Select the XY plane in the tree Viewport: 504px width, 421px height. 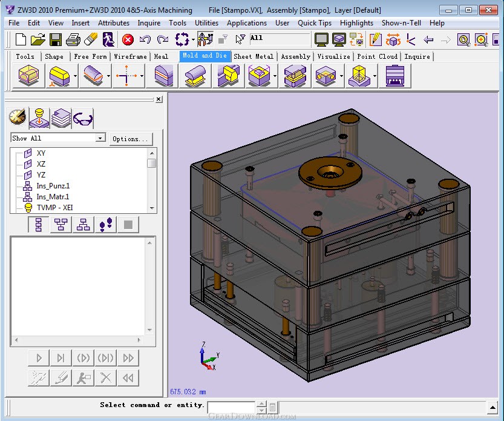tap(41, 153)
